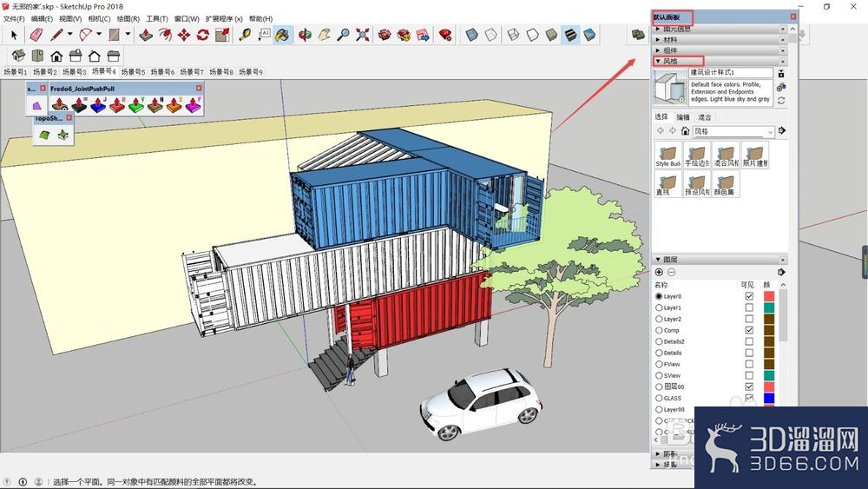Set Comp as active layer

click(x=659, y=330)
